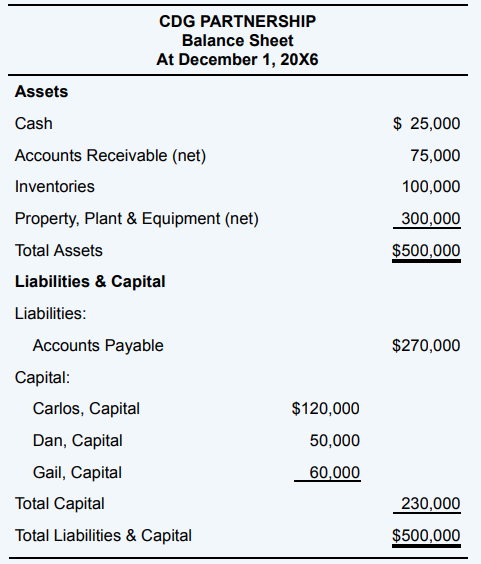Select the Total Assets $500,000 figure
The width and height of the screenshot is (481, 564).
(x=426, y=250)
